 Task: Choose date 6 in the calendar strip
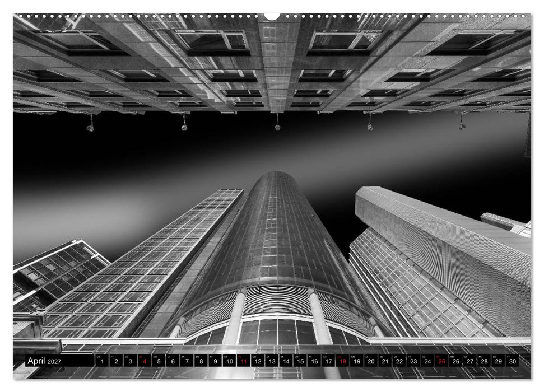click(x=173, y=361)
